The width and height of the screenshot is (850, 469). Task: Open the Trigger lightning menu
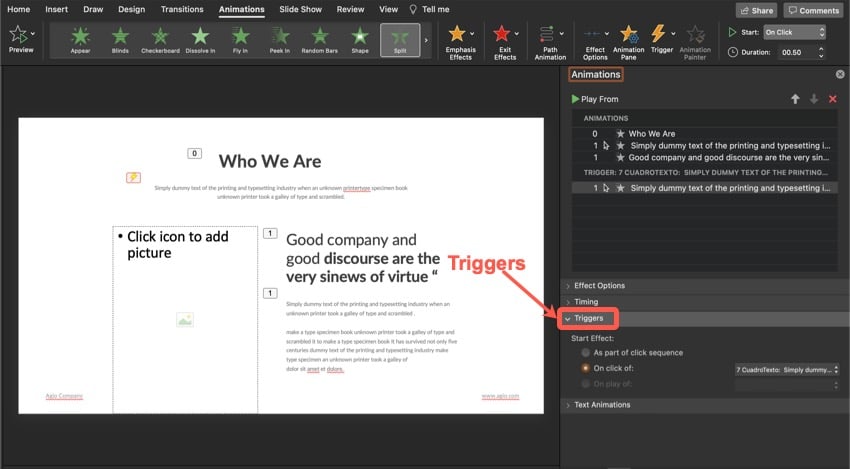coord(662,40)
